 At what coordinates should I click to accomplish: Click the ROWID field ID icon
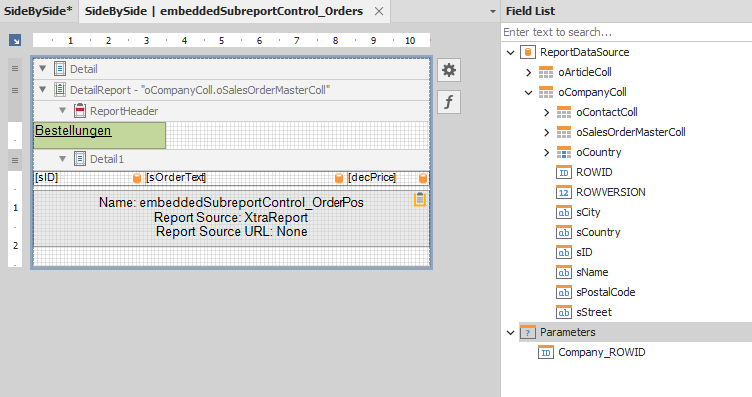(564, 172)
